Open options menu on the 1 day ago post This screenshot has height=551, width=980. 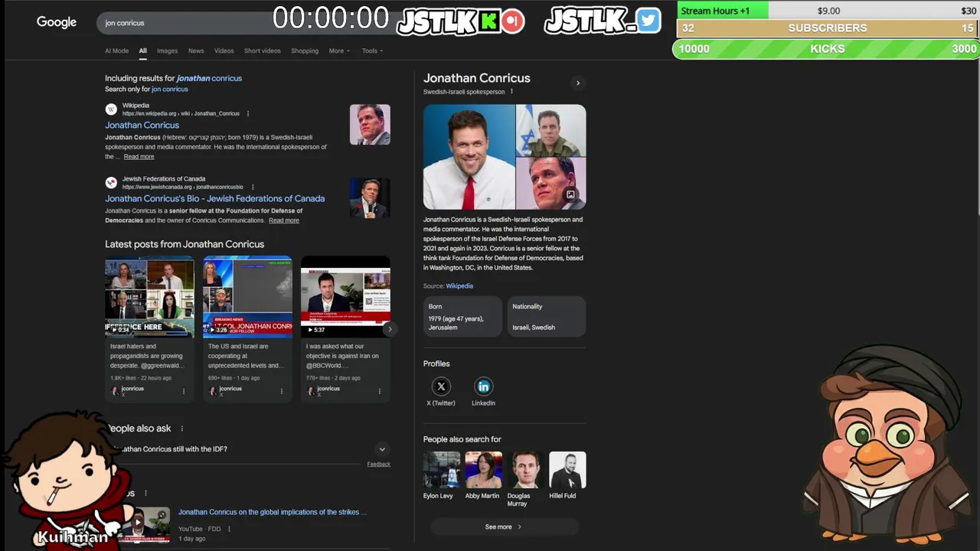282,391
